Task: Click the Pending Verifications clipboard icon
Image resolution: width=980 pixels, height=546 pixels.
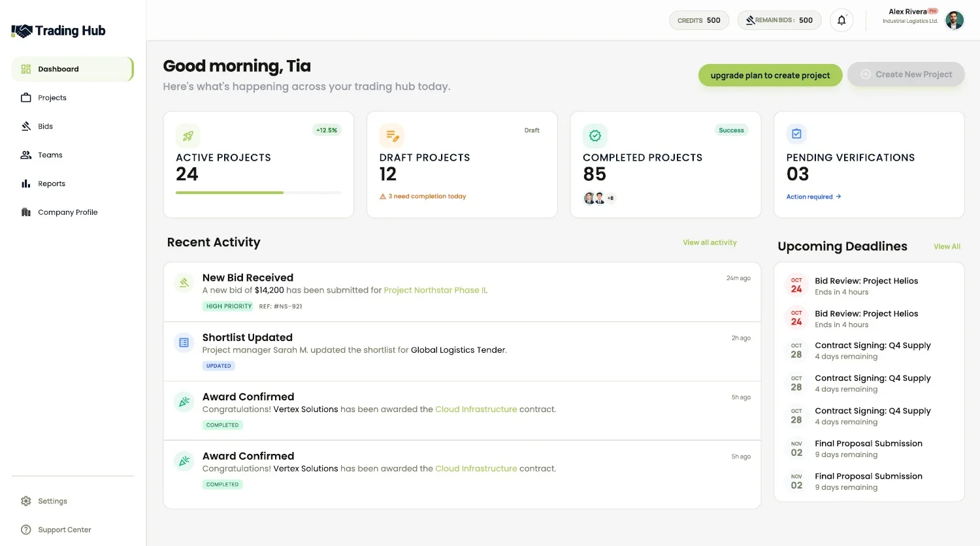Action: pyautogui.click(x=797, y=134)
